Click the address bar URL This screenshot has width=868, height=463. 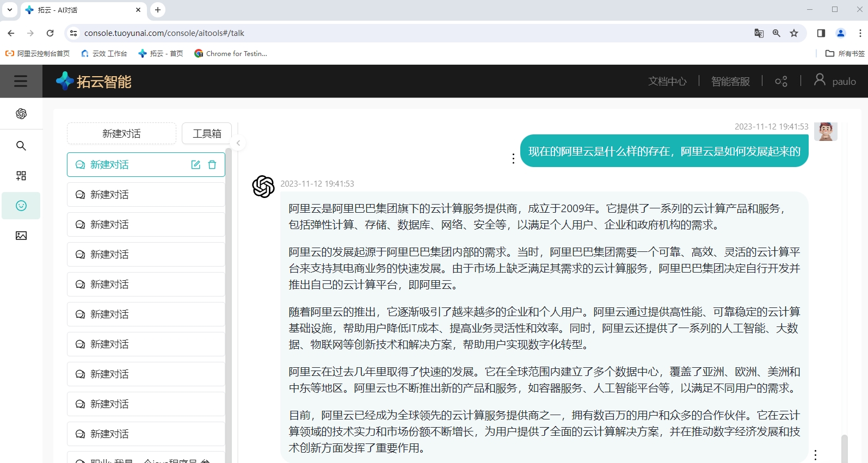pyautogui.click(x=164, y=33)
